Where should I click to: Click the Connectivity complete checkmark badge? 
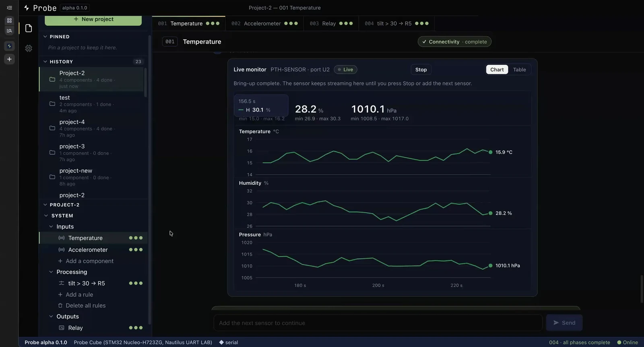(x=454, y=42)
